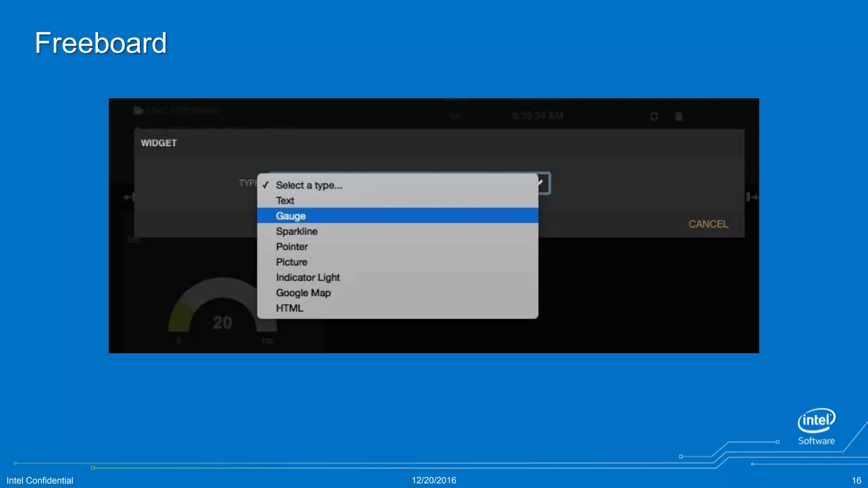
Task: Click the Intel Confidential footer text
Action: (x=40, y=480)
